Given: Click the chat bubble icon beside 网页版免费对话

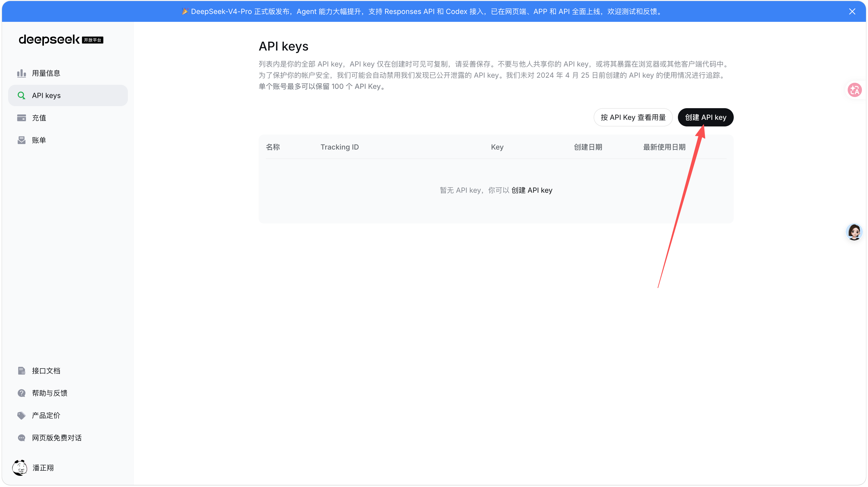Looking at the screenshot, I should coord(22,438).
